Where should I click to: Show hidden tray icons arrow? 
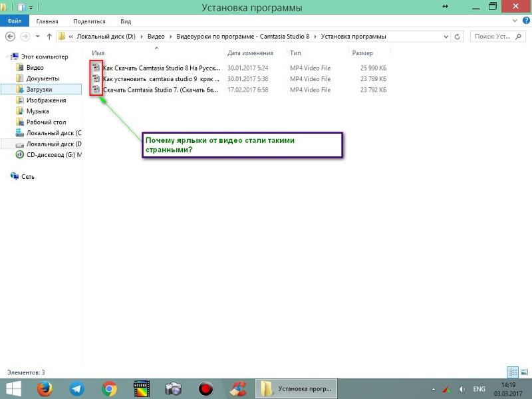(x=434, y=389)
